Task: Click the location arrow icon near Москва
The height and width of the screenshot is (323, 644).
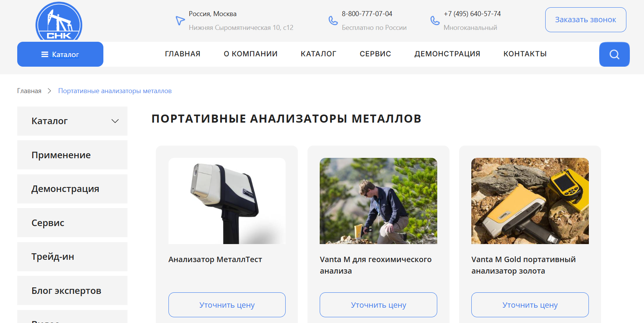Action: click(x=180, y=20)
